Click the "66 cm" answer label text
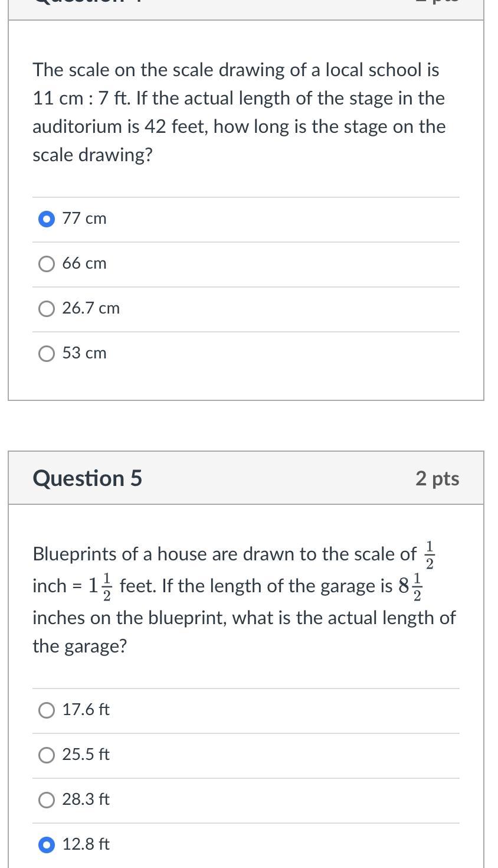The height and width of the screenshot is (868, 498). coord(84,263)
